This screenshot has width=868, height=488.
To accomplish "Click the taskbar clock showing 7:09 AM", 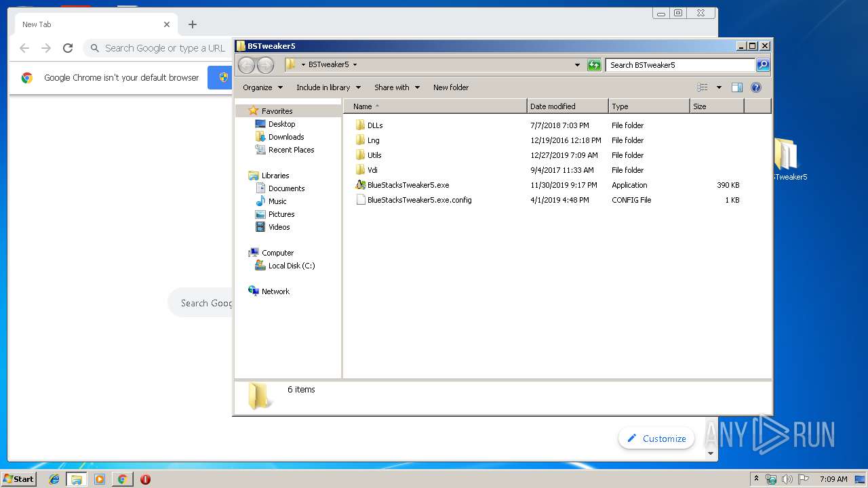I will point(833,479).
